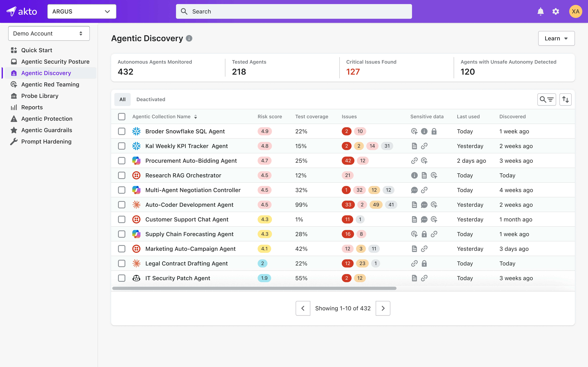The height and width of the screenshot is (367, 588).
Task: Select the All tab
Action: (x=122, y=99)
